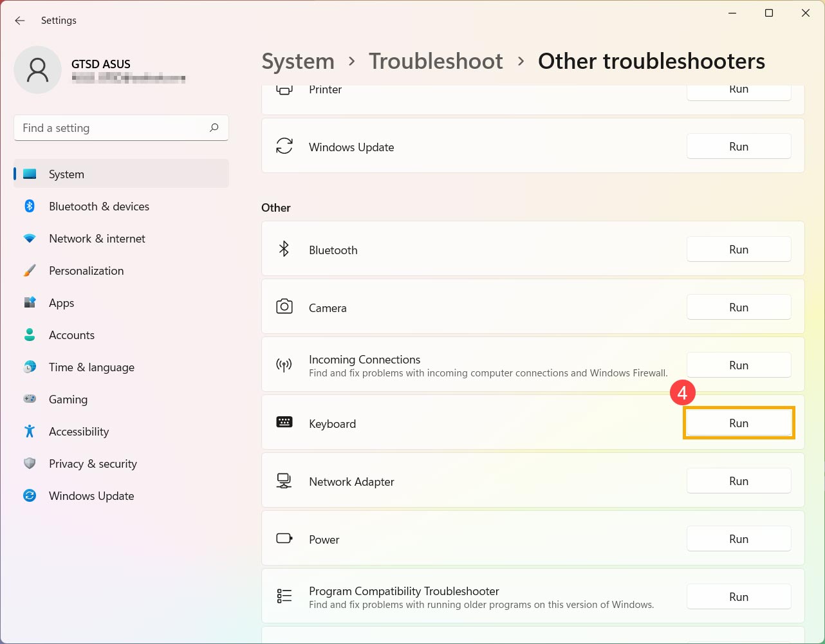
Task: Run the Printer troubleshooter
Action: coord(739,91)
